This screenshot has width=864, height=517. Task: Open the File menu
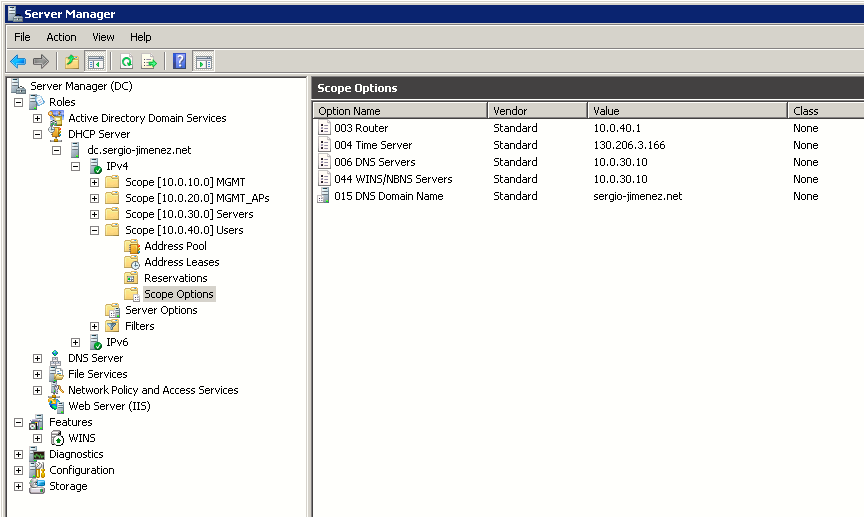click(22, 37)
